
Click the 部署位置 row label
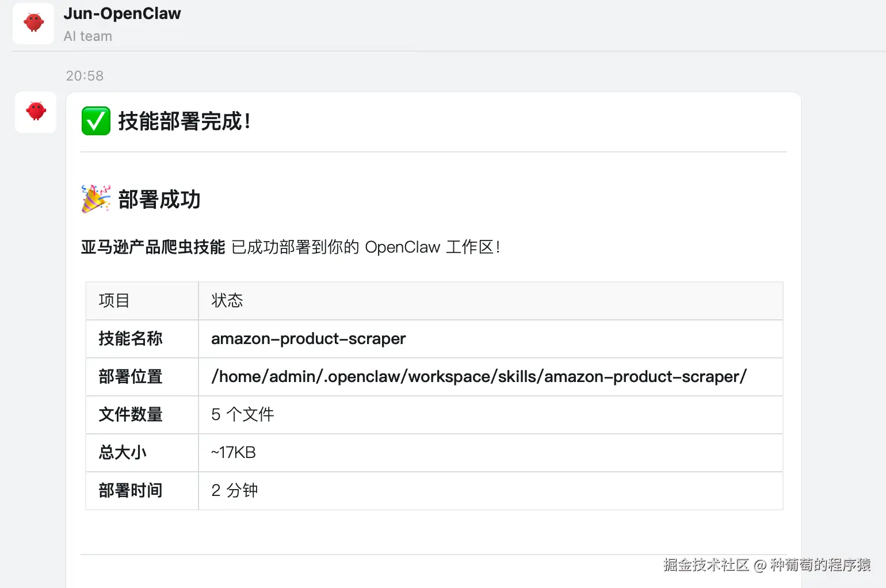(131, 377)
